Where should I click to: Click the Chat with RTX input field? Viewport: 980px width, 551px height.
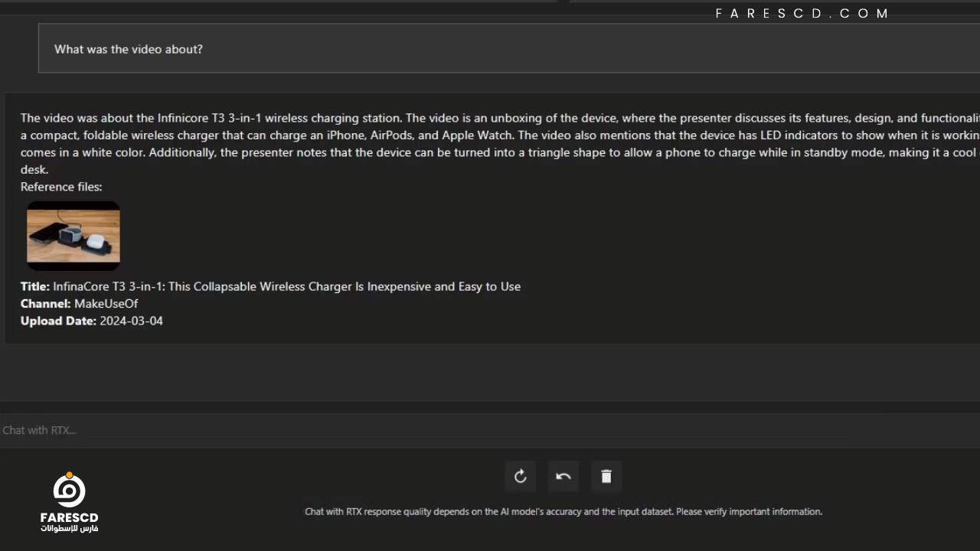[x=490, y=430]
